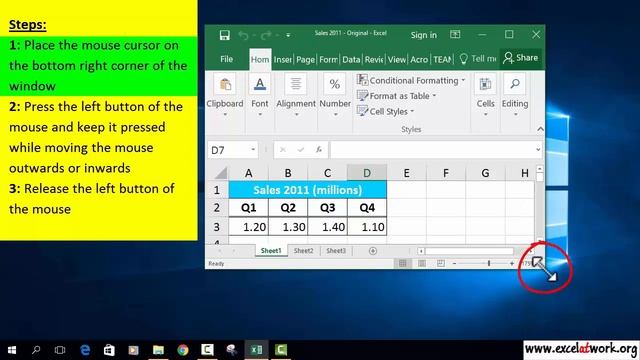
Task: Select column D header
Action: click(367, 173)
